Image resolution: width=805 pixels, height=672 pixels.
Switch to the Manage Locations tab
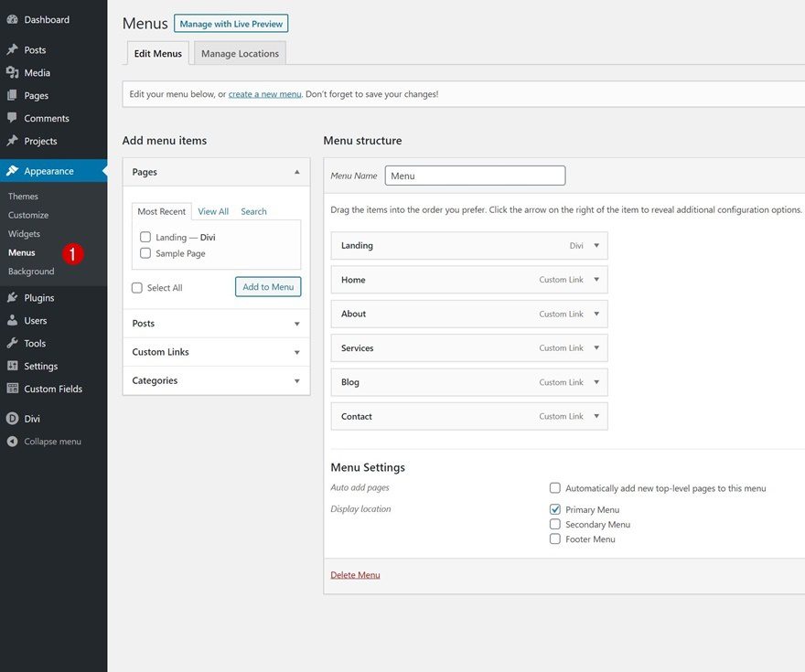[x=240, y=53]
